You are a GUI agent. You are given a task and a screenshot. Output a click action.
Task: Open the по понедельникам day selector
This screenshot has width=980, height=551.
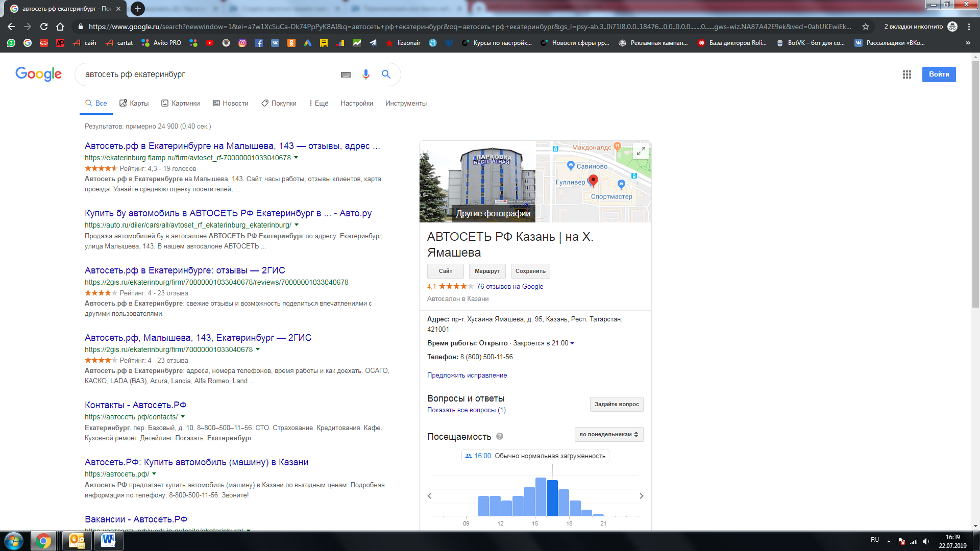pos(609,435)
